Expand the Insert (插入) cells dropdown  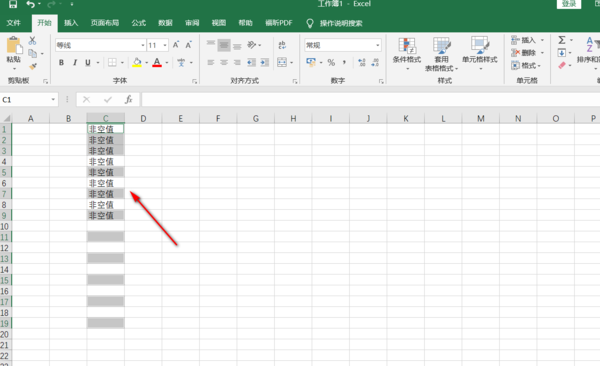click(542, 40)
